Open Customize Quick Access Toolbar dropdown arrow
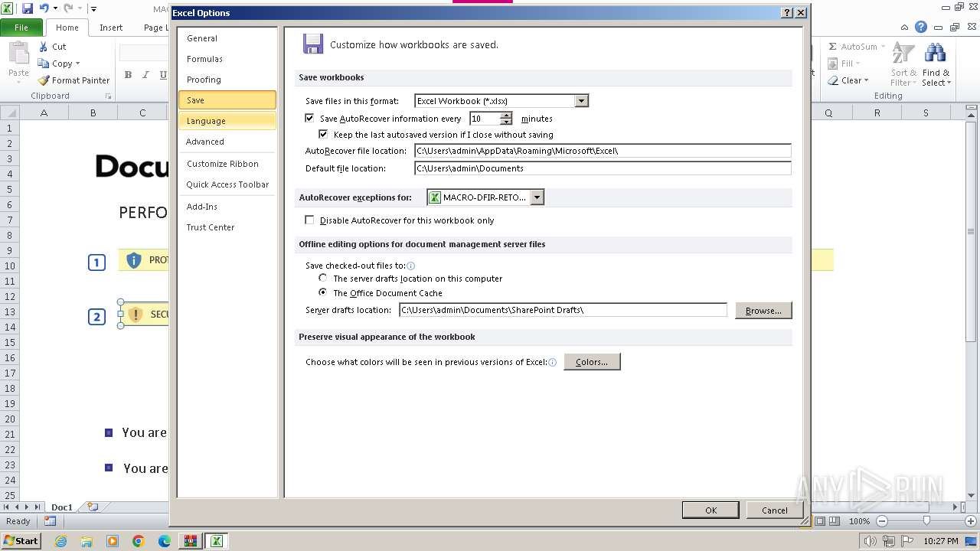Viewport: 980px width, 551px height. 93,9
